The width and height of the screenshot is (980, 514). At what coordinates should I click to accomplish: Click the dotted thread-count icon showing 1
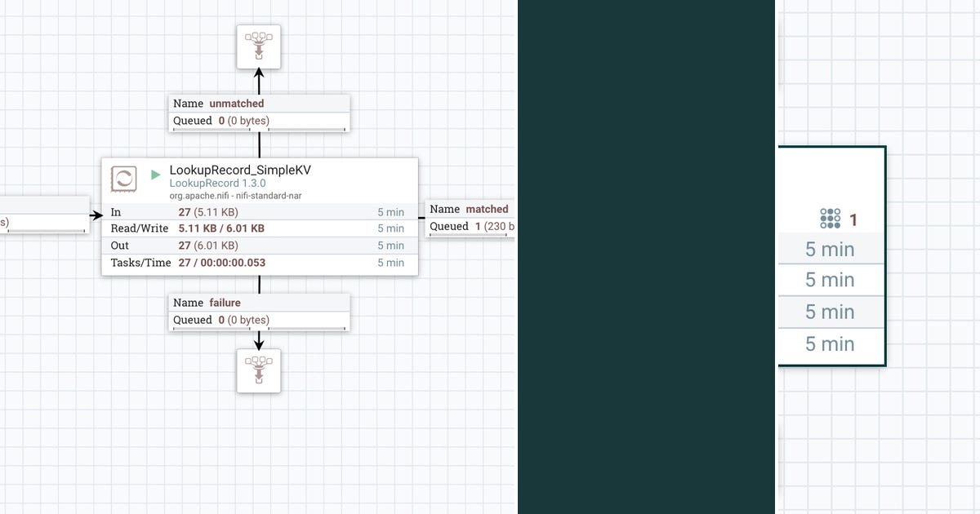point(829,219)
